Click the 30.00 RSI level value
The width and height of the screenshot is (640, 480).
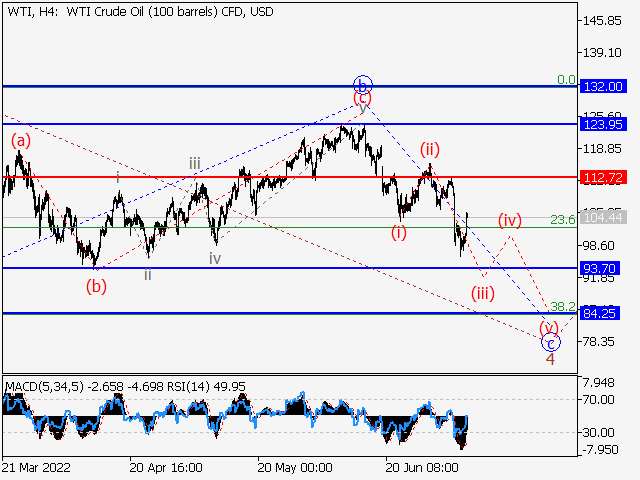pos(598,432)
